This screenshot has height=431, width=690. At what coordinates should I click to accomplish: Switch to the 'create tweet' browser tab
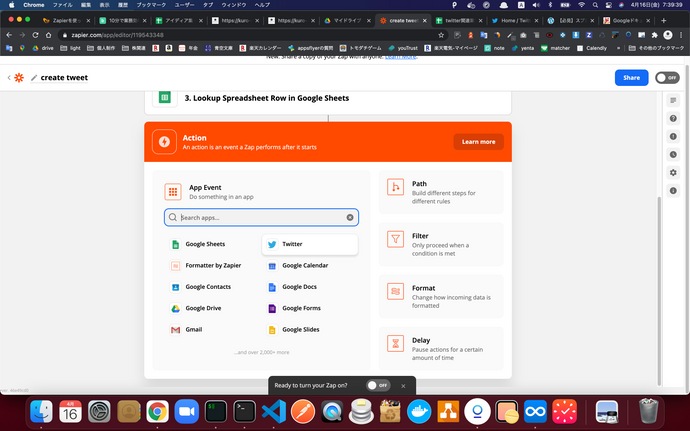pos(403,20)
